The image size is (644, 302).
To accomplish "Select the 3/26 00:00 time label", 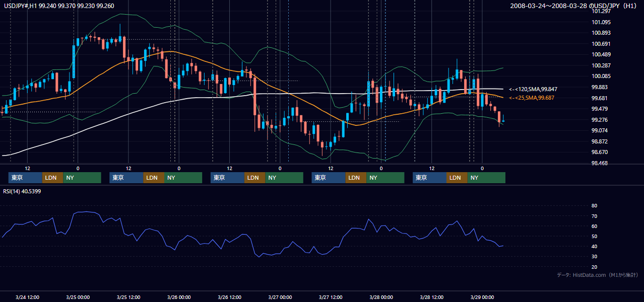I will (x=179, y=297).
